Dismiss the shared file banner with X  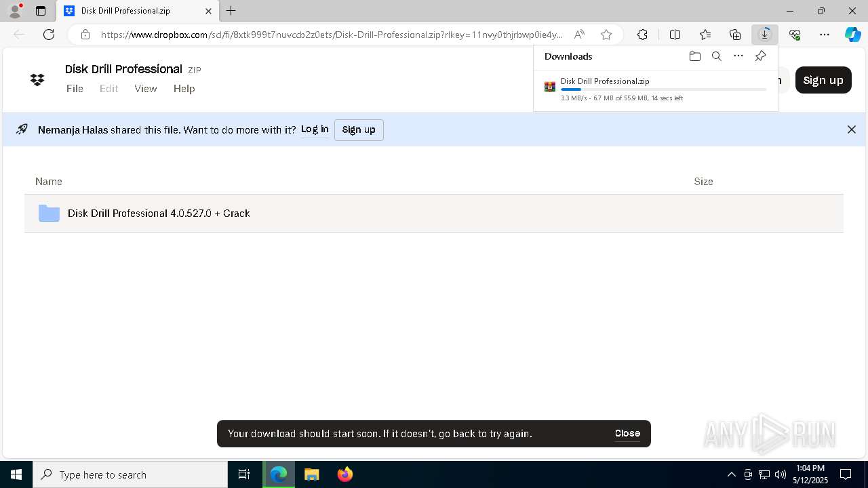[852, 129]
